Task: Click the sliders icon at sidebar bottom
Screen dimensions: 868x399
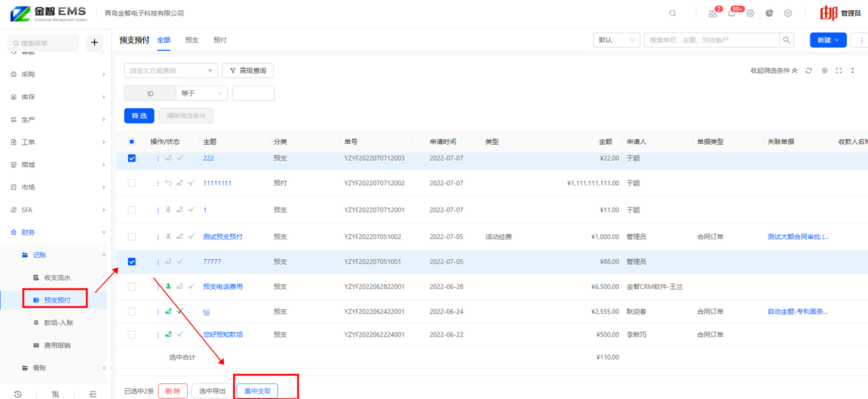Action: tap(56, 394)
